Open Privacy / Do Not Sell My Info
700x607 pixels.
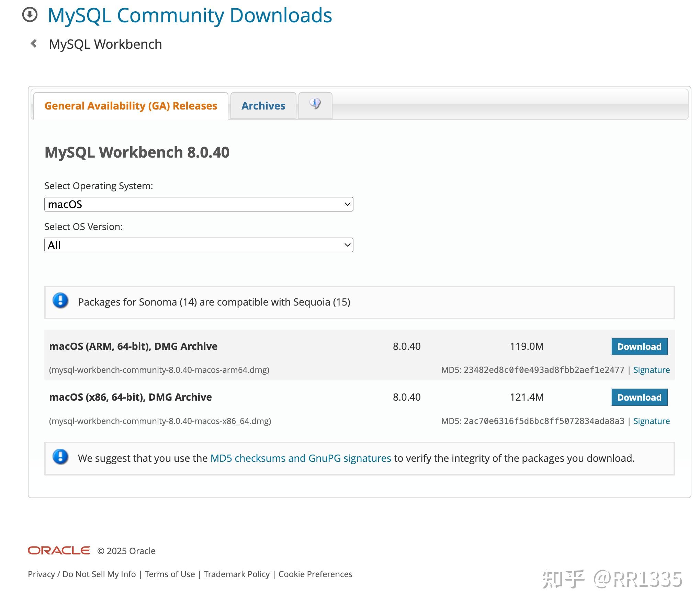(x=82, y=574)
